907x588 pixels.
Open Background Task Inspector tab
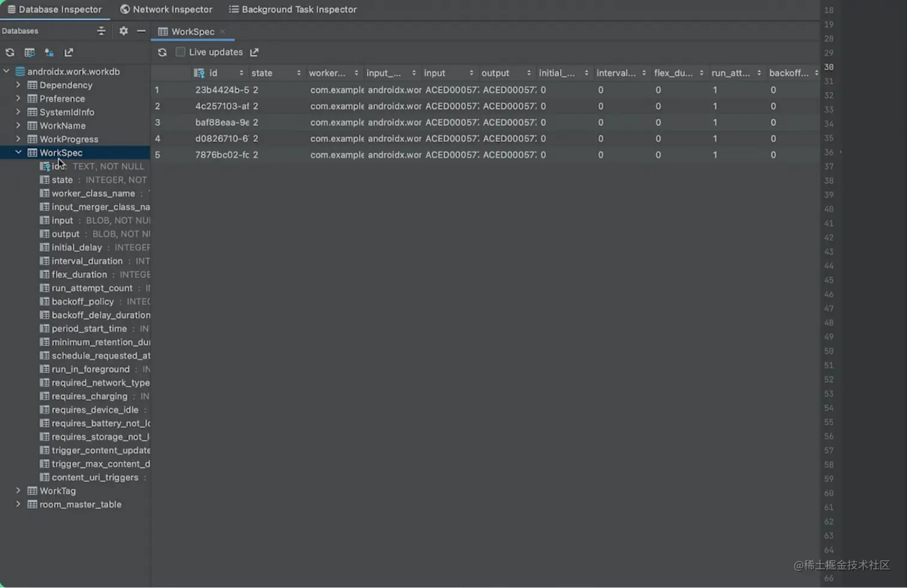tap(293, 10)
